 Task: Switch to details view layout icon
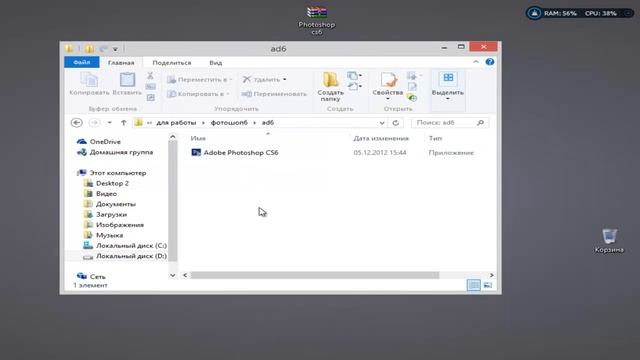473,285
